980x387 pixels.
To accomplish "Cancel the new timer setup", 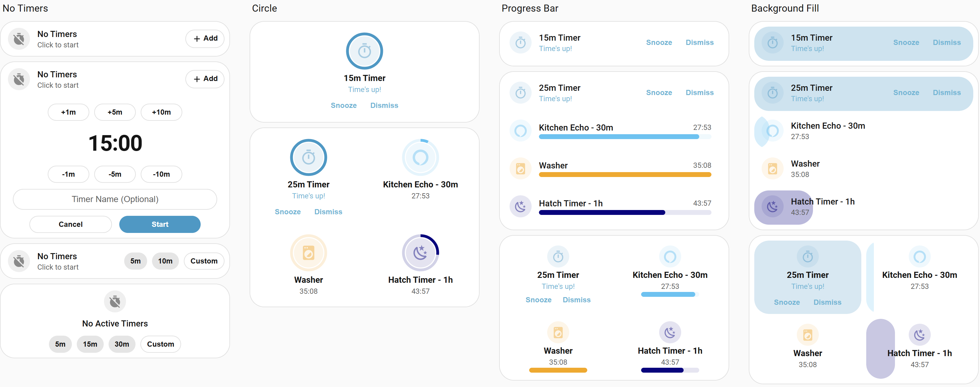I will tap(70, 224).
